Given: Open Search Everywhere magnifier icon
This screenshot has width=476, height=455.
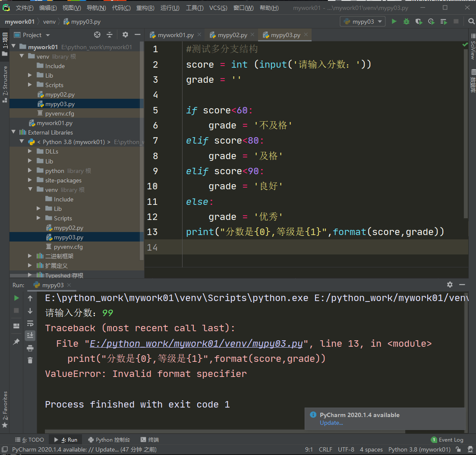Looking at the screenshot, I should [471, 21].
